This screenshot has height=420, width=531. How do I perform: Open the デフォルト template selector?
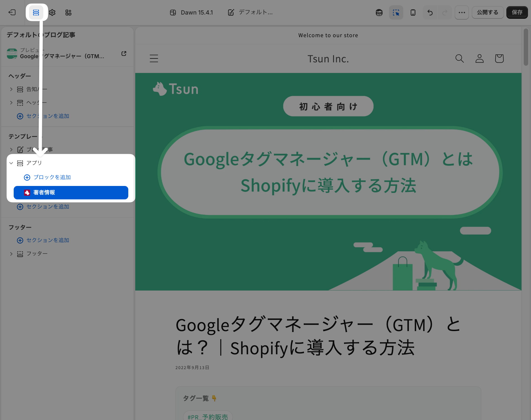[x=250, y=12]
